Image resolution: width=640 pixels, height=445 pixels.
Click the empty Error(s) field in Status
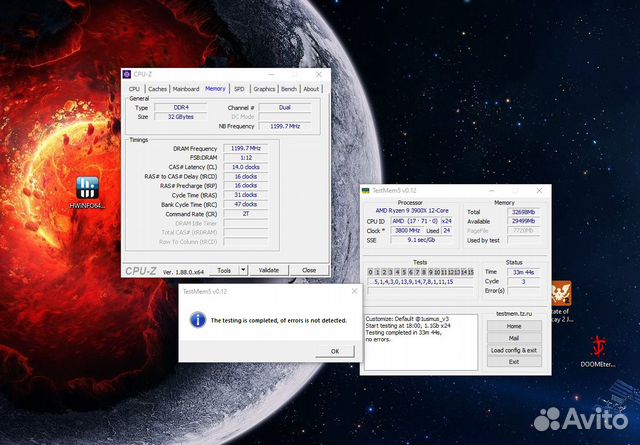[524, 291]
